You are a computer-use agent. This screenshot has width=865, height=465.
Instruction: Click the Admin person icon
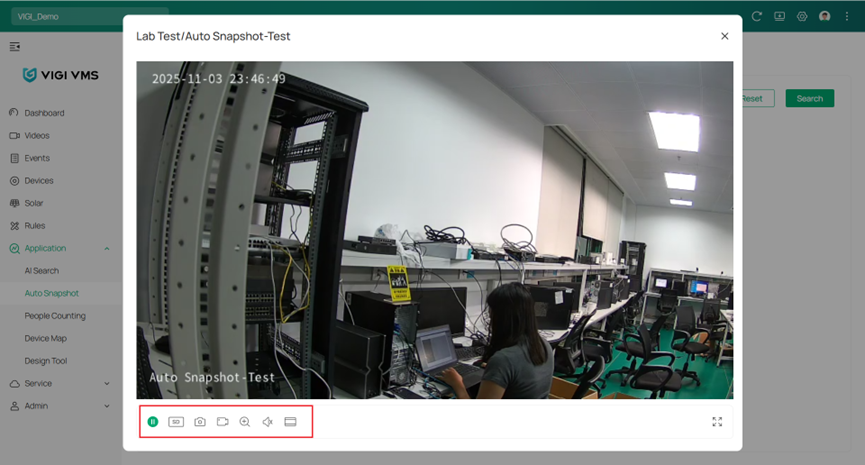point(14,406)
